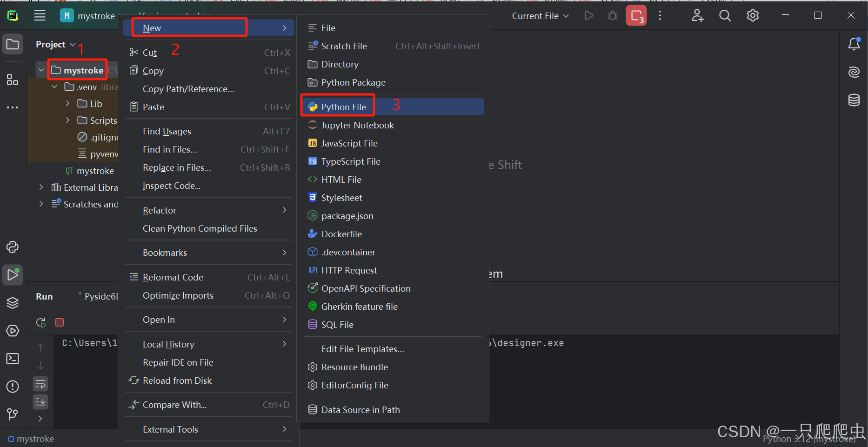868x447 pixels.
Task: Open the New submenu
Action: point(209,28)
